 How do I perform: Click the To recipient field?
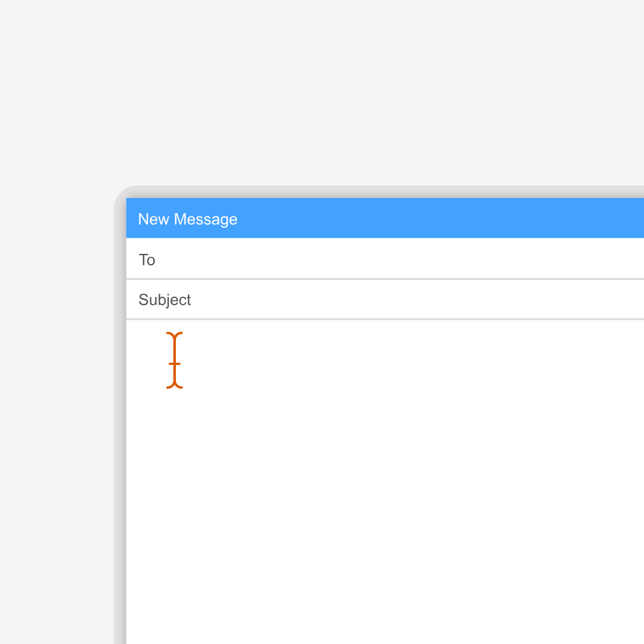click(358, 259)
